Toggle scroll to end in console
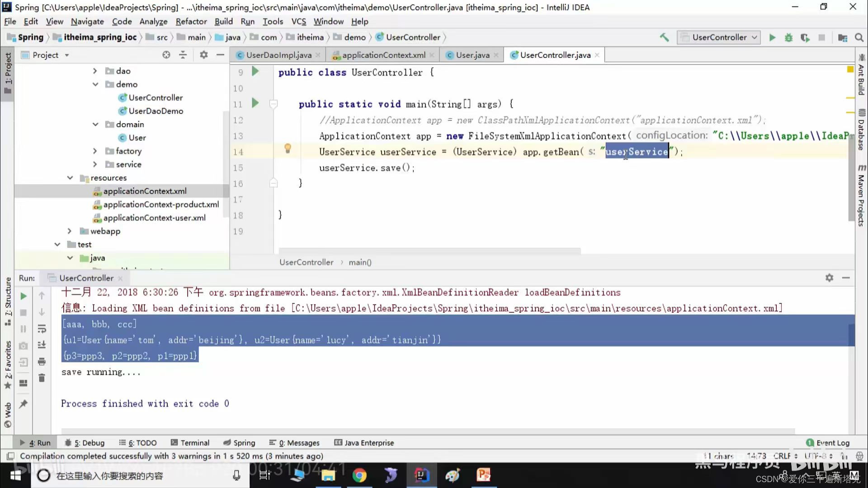The image size is (868, 488). click(42, 345)
